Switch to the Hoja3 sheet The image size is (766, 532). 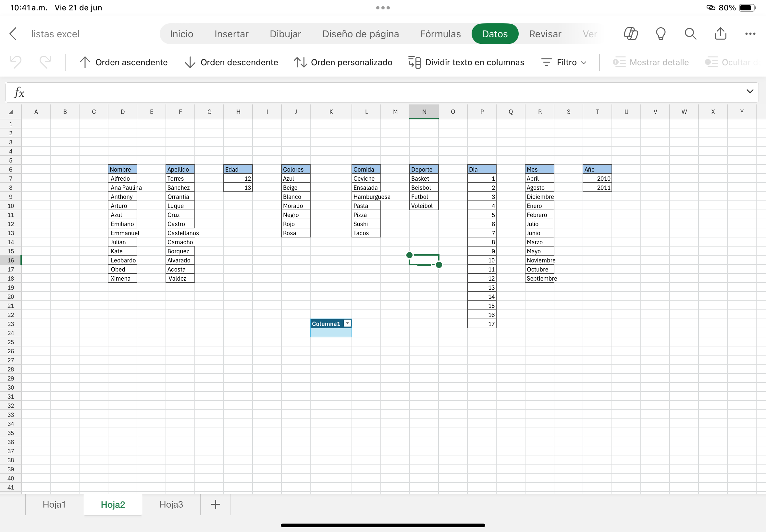pyautogui.click(x=171, y=504)
